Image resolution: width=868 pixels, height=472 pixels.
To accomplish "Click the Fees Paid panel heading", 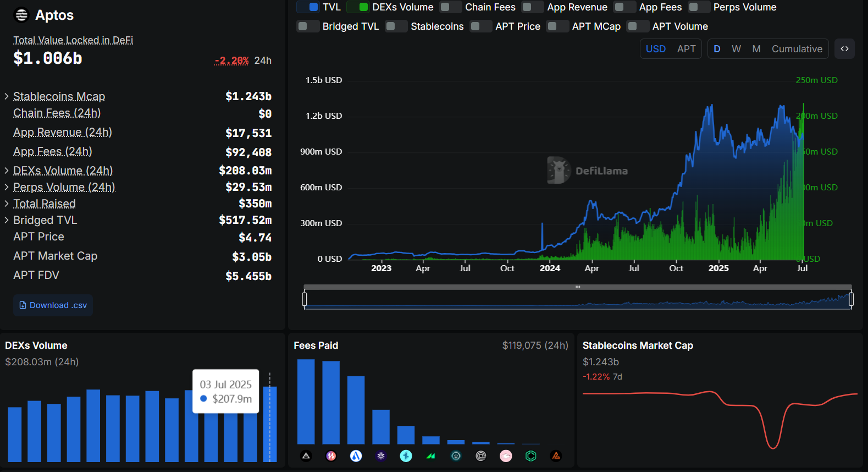I will tap(316, 345).
